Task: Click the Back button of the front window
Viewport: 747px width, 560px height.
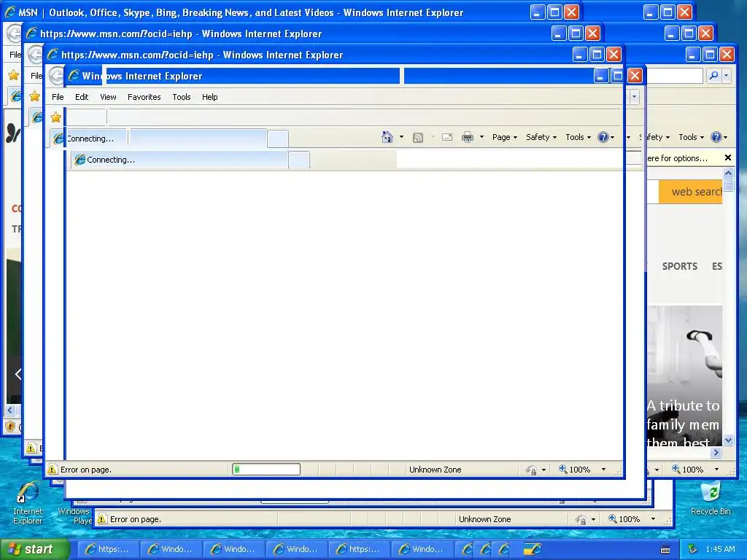Action: (56, 76)
